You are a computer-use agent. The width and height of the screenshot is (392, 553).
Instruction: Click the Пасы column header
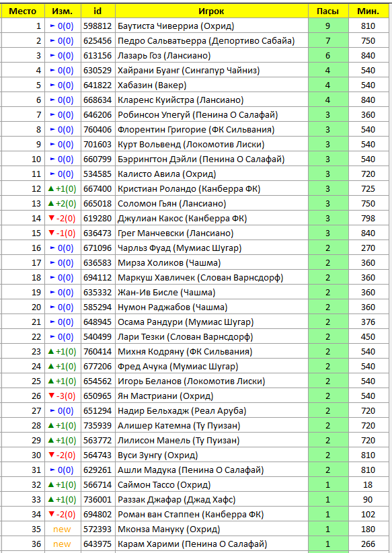click(x=328, y=11)
